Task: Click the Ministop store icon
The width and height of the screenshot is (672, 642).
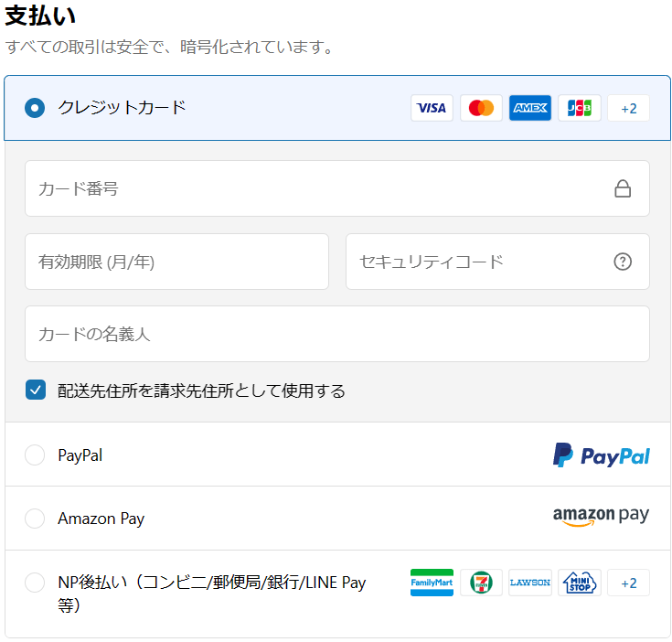Action: [x=580, y=583]
